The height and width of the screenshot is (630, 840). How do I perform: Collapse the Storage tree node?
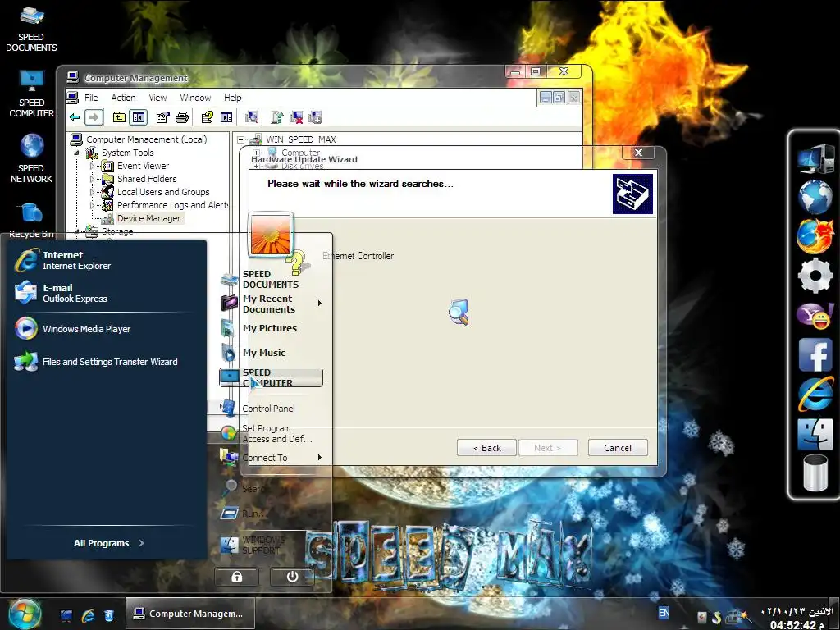tap(76, 231)
